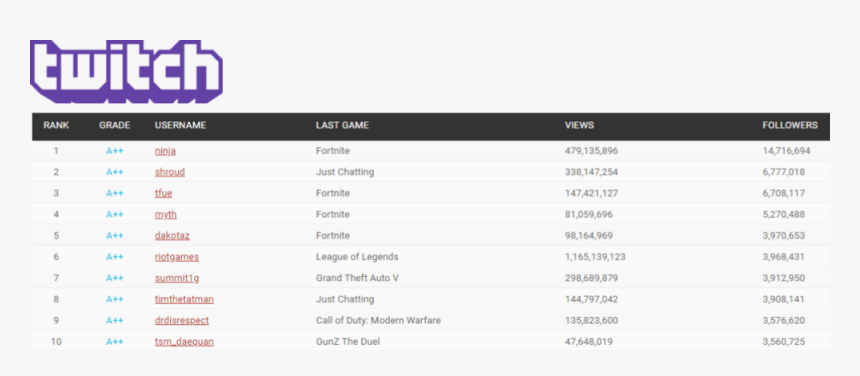Open the tsm_daequan username link
Screen dimensions: 860x376
click(184, 342)
